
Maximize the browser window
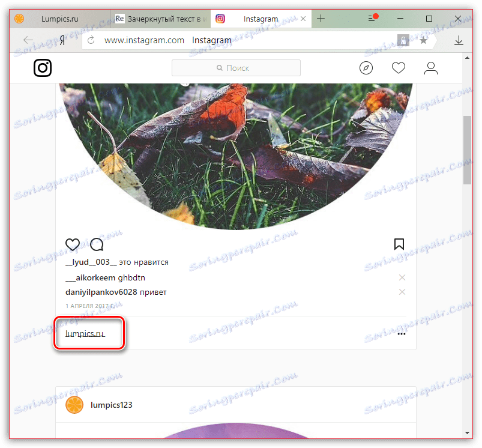[x=429, y=19]
